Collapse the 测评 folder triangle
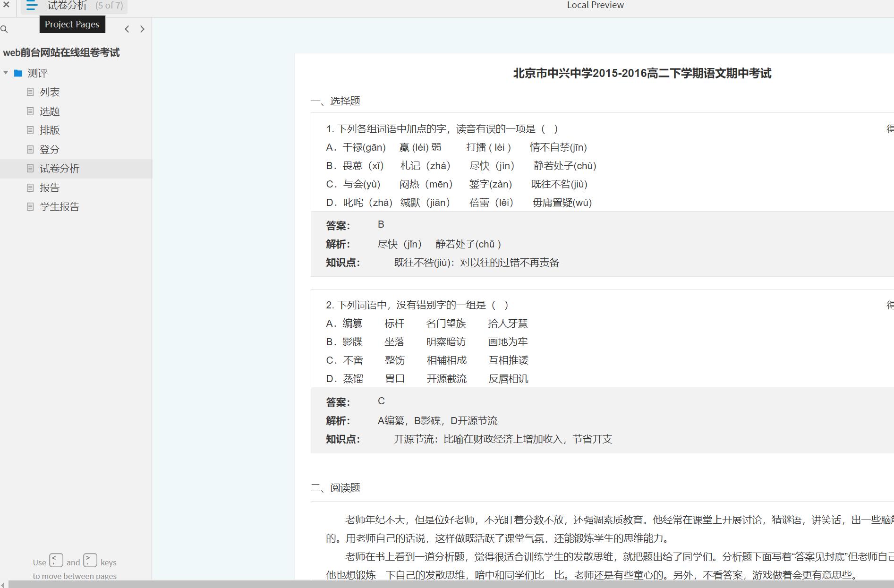 coord(6,73)
